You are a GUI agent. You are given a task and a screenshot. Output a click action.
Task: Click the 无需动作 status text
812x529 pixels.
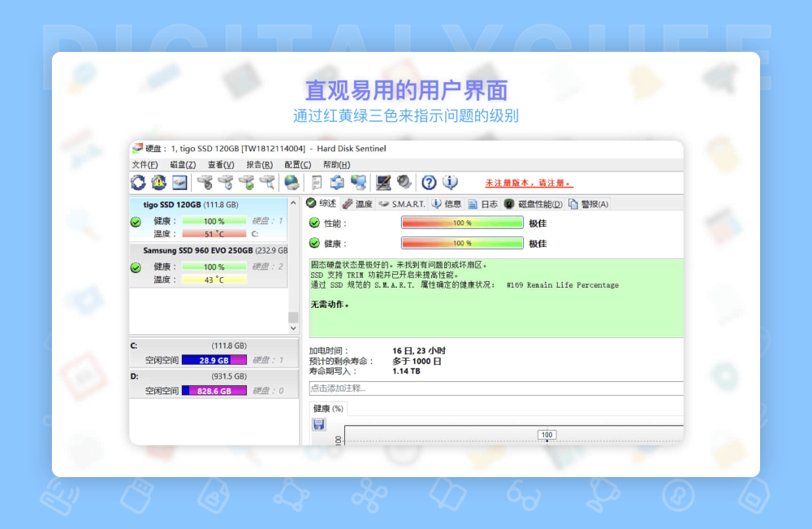[330, 305]
